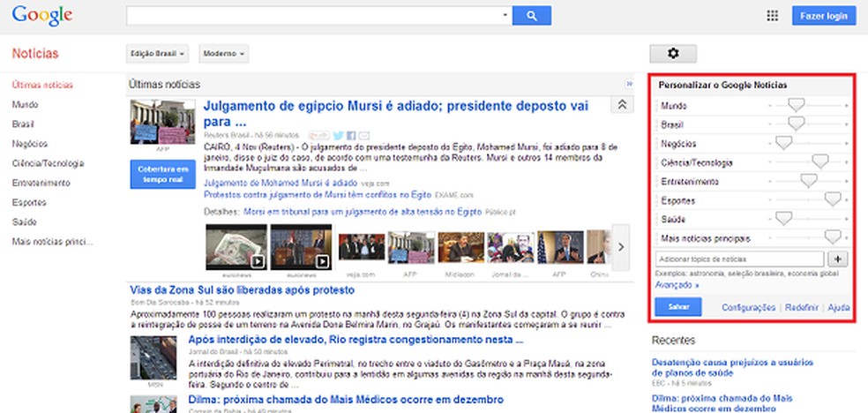Click the Negócios slider handle
The width and height of the screenshot is (868, 413).
tap(783, 143)
